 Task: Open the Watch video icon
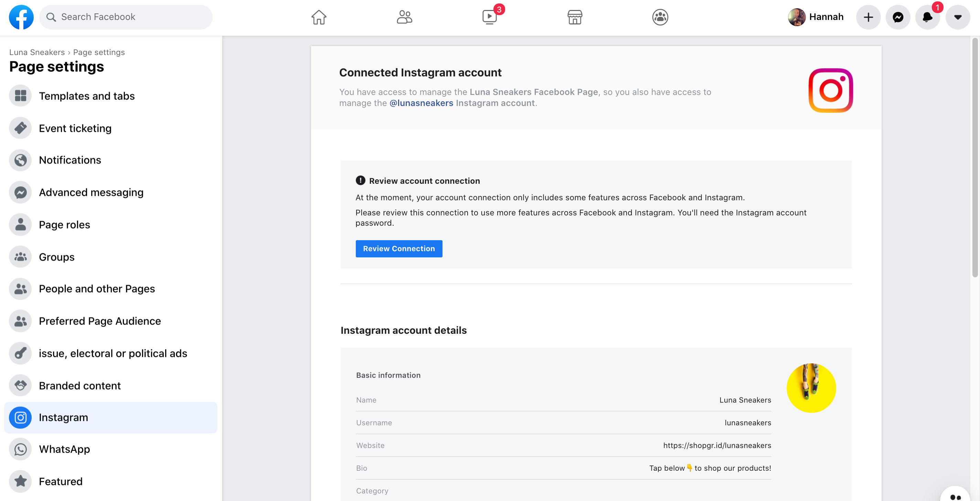490,17
